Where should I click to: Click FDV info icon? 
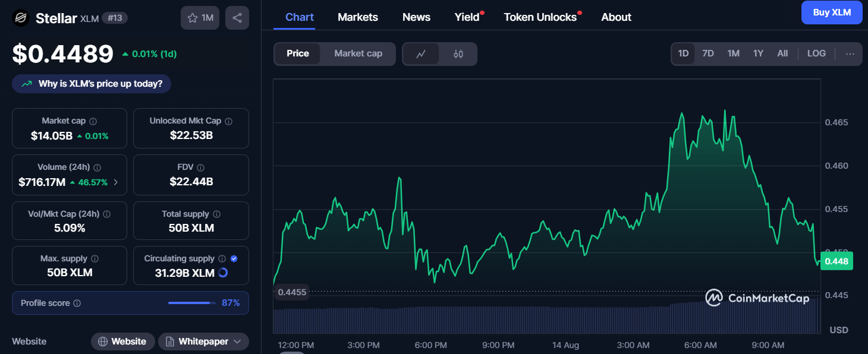click(x=201, y=167)
